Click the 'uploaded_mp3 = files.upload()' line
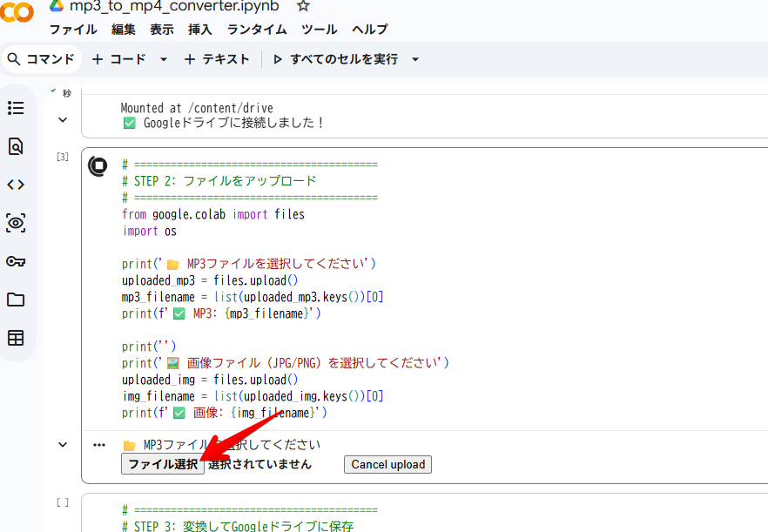The width and height of the screenshot is (768, 532). tap(210, 280)
